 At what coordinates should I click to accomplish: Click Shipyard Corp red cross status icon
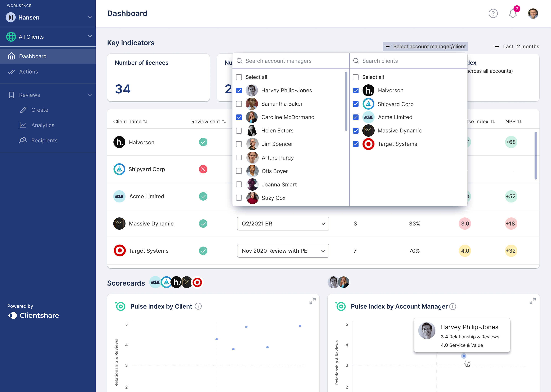[203, 169]
